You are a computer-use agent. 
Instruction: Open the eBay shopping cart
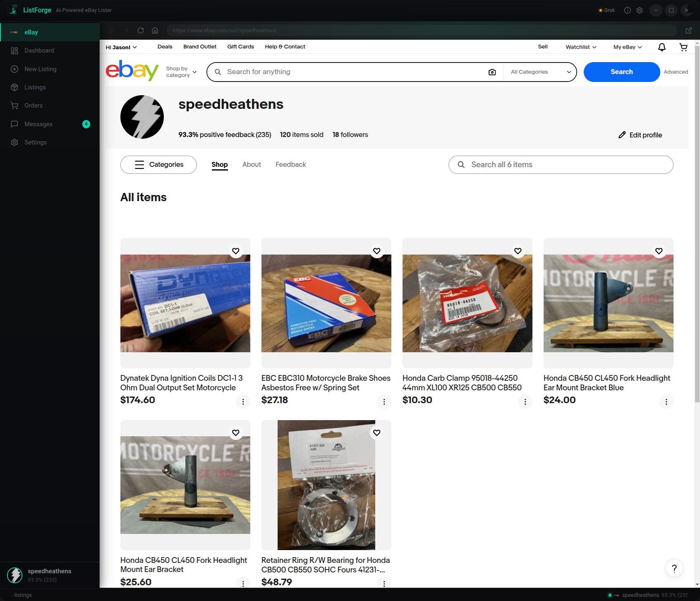click(x=683, y=47)
